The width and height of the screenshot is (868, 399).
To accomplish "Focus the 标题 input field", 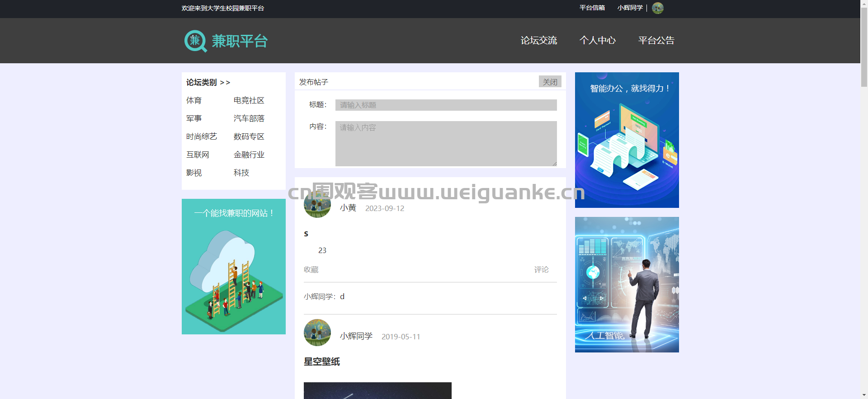I will pyautogui.click(x=446, y=105).
